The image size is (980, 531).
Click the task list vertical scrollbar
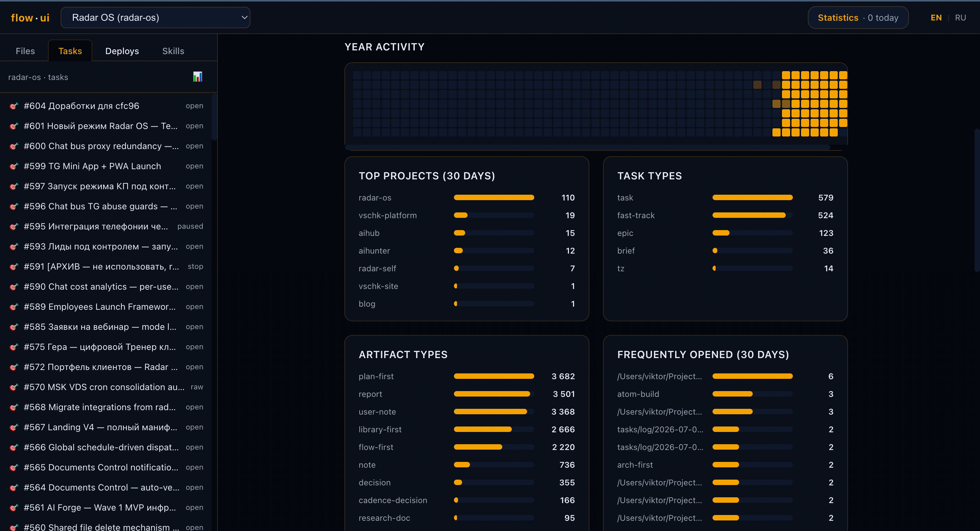(x=214, y=116)
